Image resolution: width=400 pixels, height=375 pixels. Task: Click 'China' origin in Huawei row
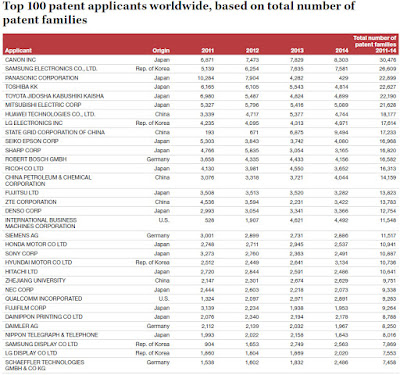pos(162,114)
